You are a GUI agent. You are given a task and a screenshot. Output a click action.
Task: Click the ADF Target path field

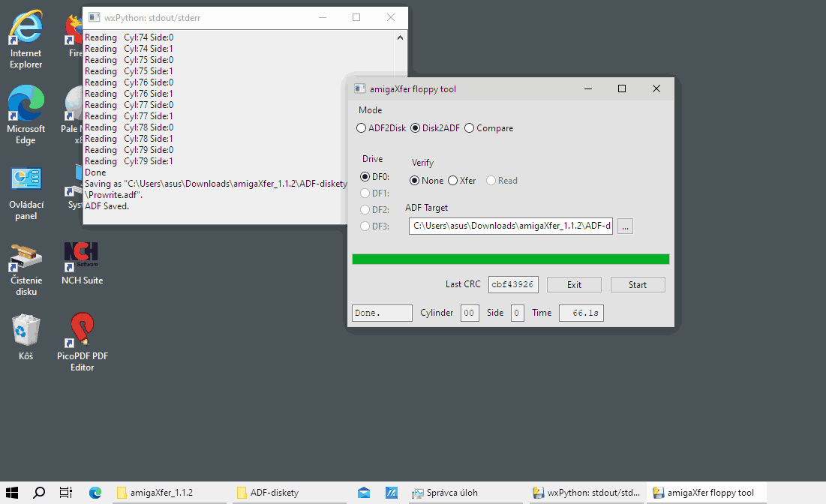(510, 226)
